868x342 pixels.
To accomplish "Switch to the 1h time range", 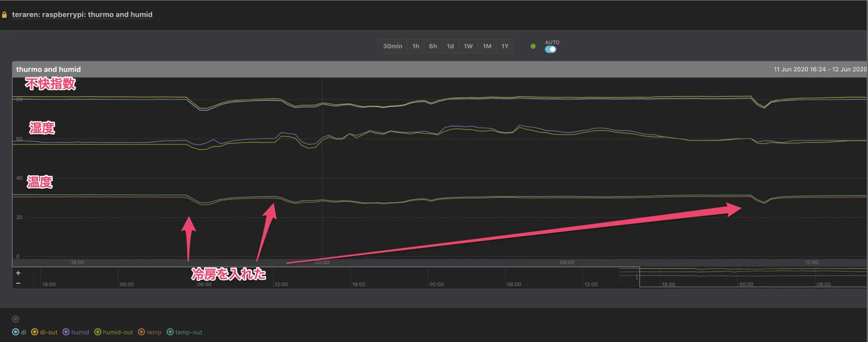I will pyautogui.click(x=415, y=46).
